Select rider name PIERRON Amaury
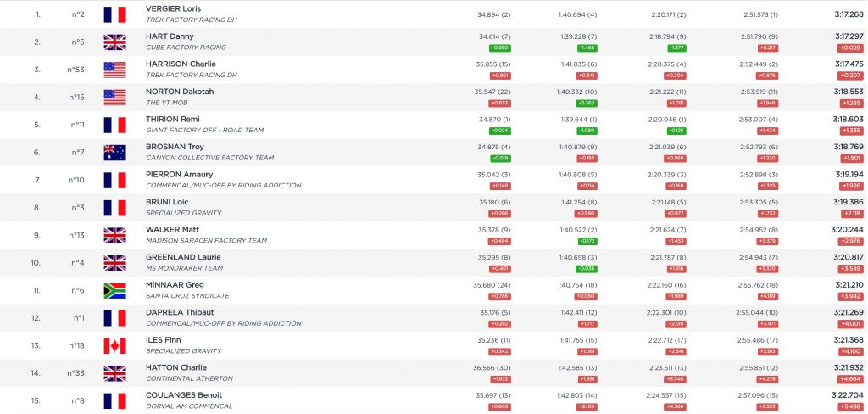This screenshot has height=414, width=868. [179, 175]
